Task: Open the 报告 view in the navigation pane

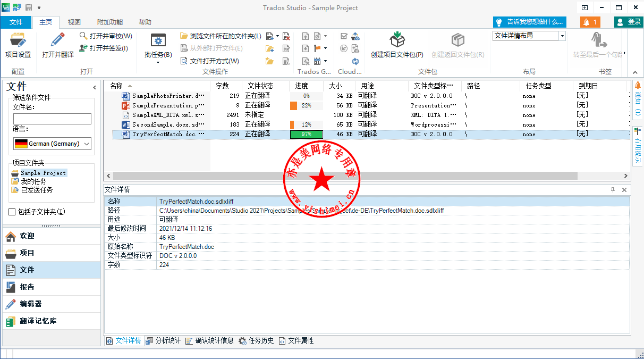Action: 50,287
